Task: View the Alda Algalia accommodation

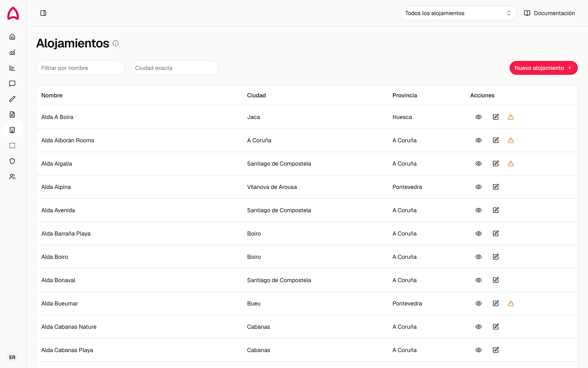Action: (478, 164)
